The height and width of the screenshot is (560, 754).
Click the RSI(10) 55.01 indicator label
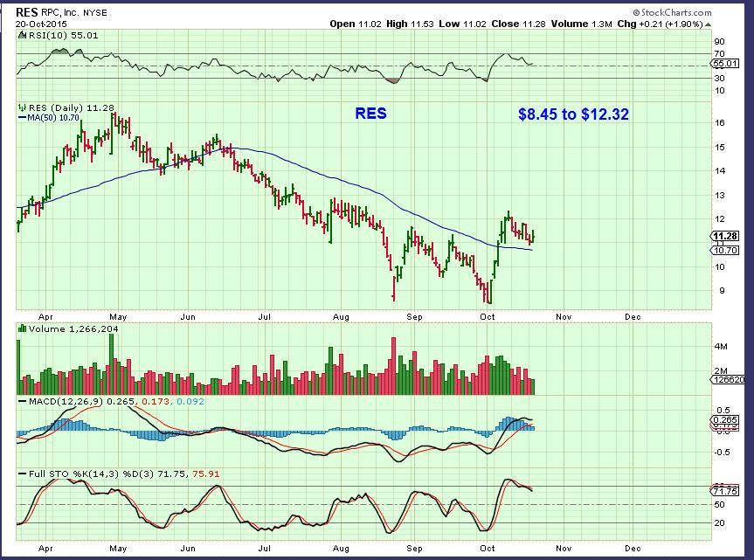[63, 35]
